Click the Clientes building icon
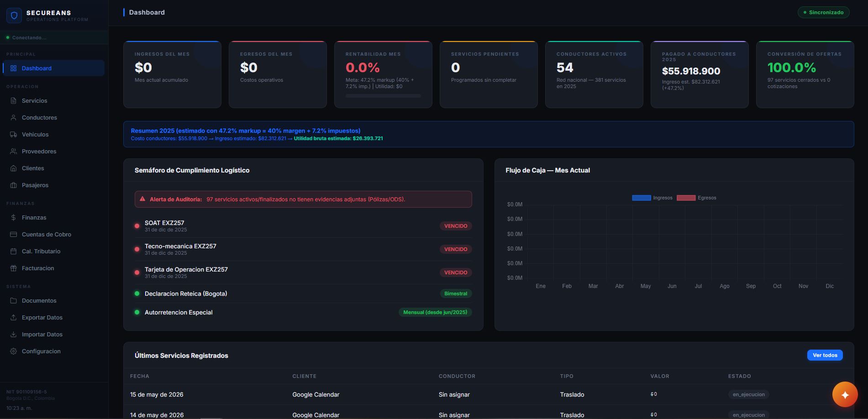Screen dimensions: 868x419 [13, 168]
